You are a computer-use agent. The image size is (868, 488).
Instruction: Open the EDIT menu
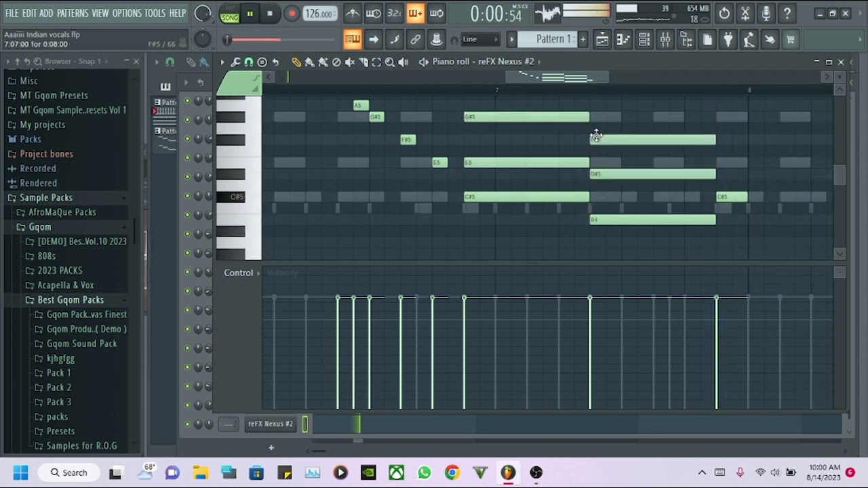(29, 13)
